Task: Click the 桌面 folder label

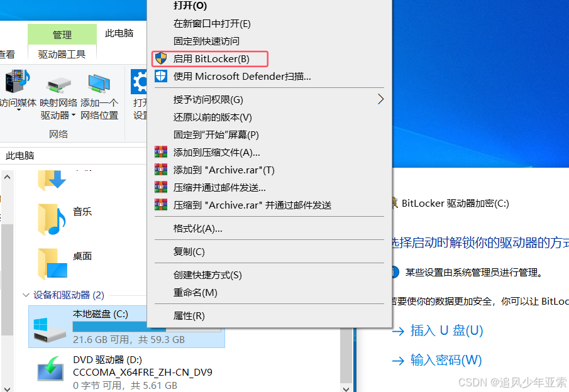Action: click(82, 256)
